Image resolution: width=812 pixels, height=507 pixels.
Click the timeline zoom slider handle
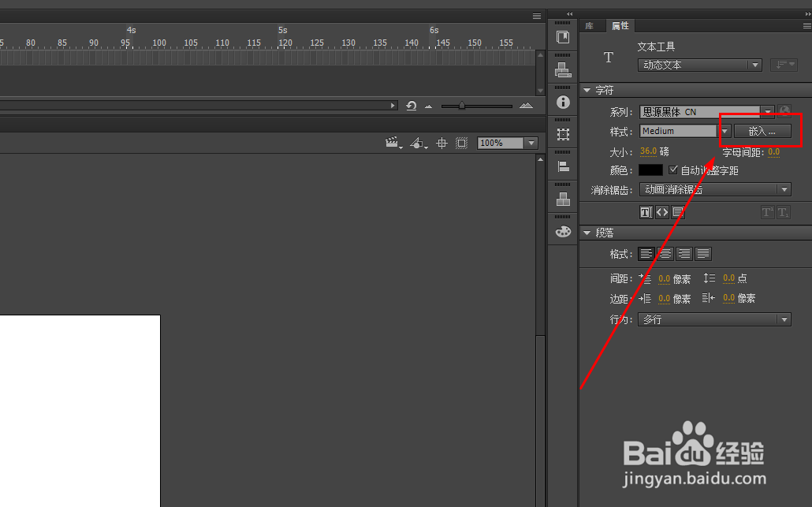(461, 106)
